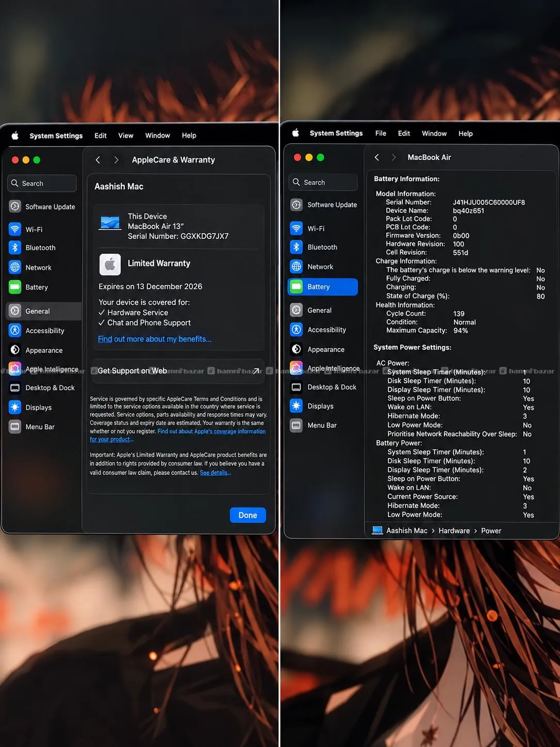Go back in AppleCare & Warranty pane
Screen dimensions: 560x747
click(98, 160)
